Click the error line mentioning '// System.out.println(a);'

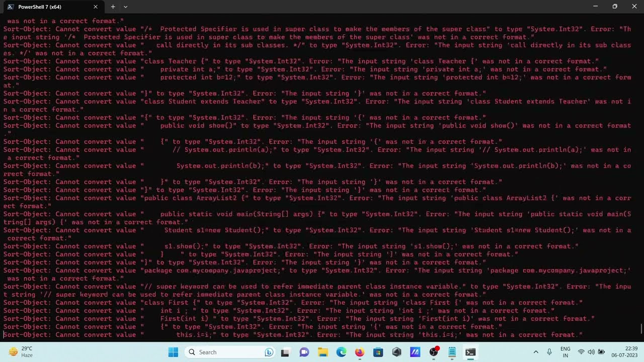coord(317,154)
